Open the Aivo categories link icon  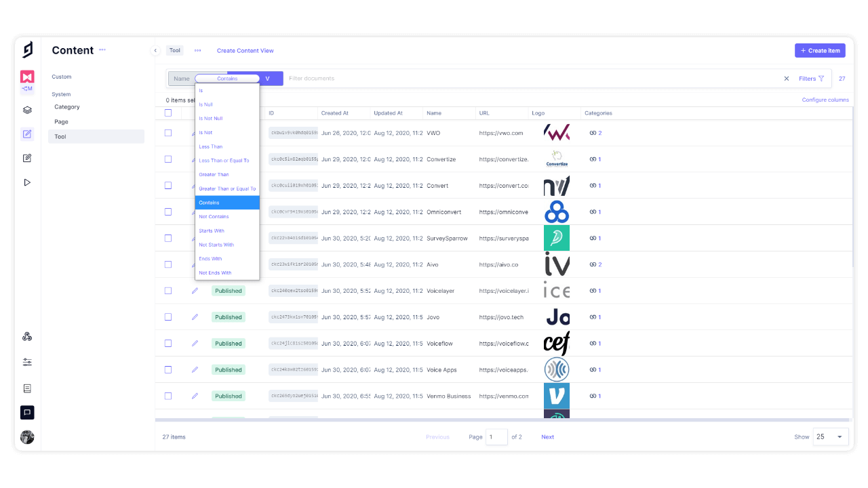pyautogui.click(x=593, y=264)
